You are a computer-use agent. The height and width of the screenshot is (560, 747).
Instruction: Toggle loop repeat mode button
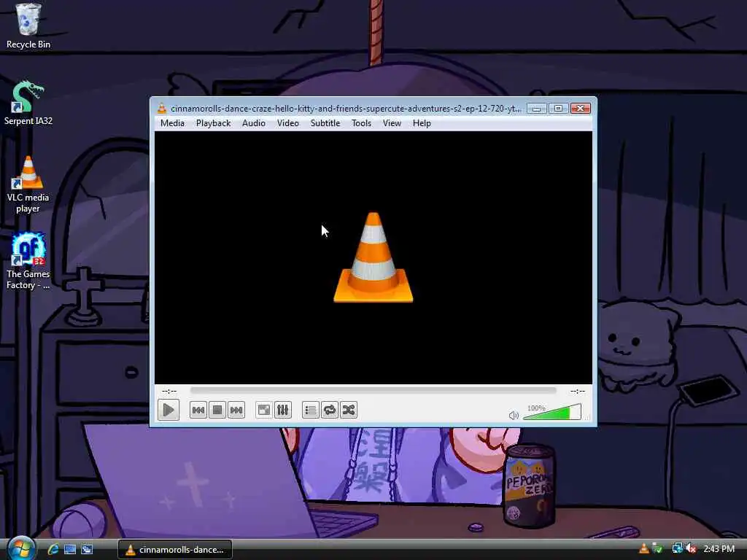click(x=329, y=410)
